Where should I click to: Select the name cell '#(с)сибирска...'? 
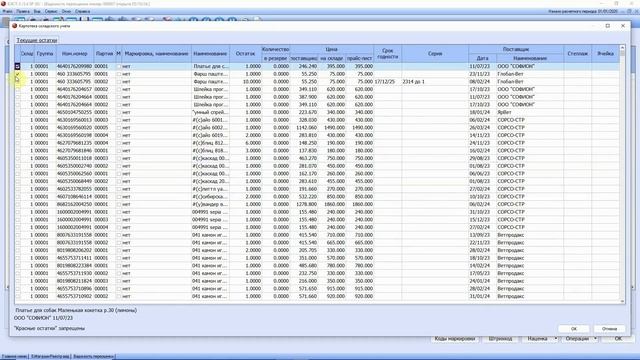tap(211, 197)
